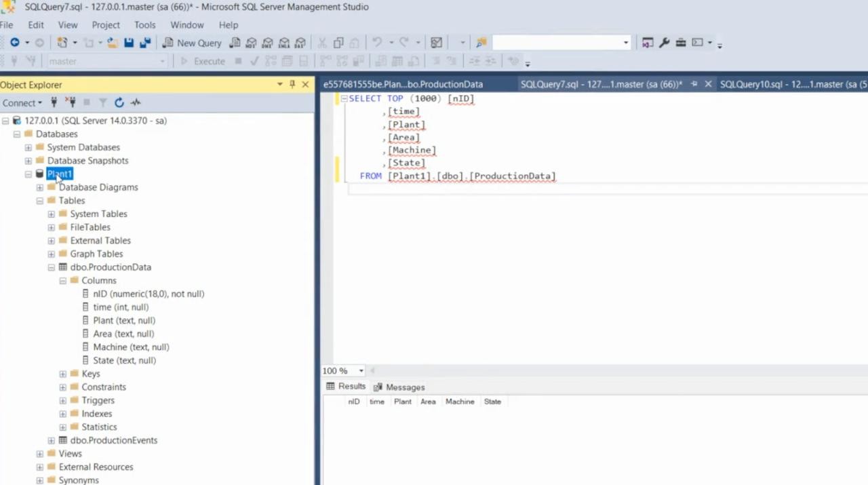868x485 pixels.
Task: Click the Disconnect icon in Object Explorer
Action: [x=71, y=102]
